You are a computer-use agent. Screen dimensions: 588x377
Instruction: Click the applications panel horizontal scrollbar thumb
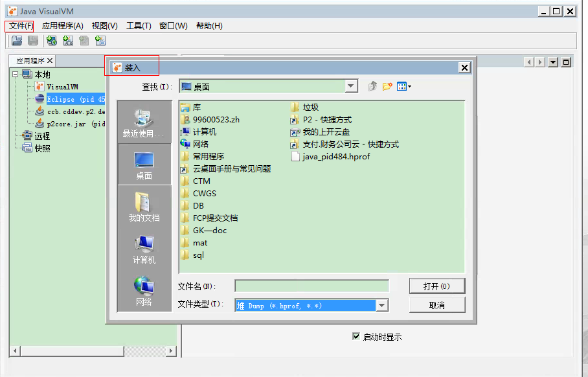(73, 350)
